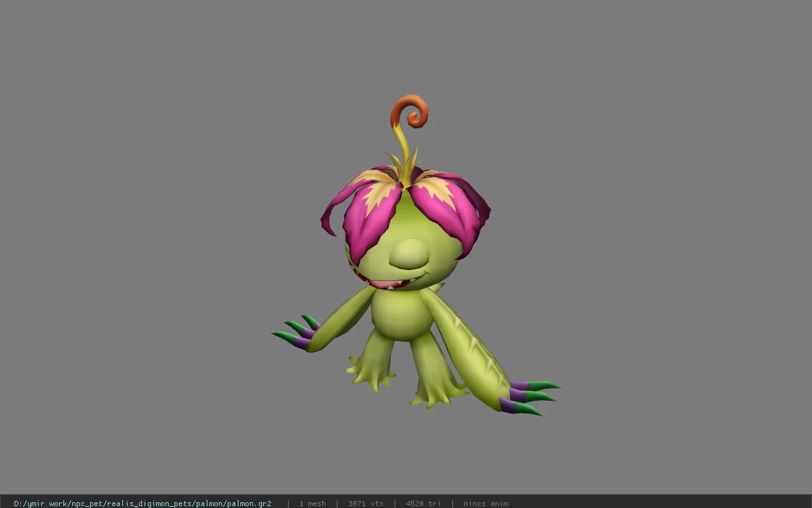Click the "1 mesh" status entry

(x=312, y=504)
